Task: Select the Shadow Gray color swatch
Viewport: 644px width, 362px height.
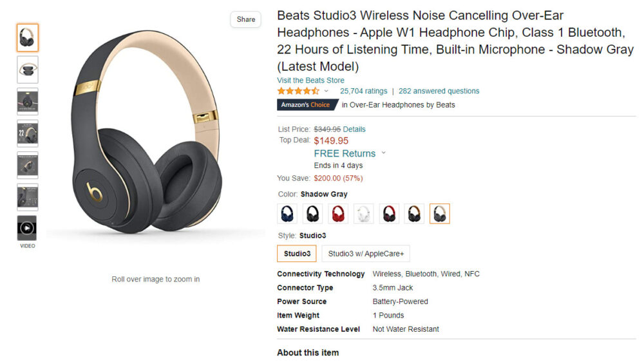Action: [440, 214]
